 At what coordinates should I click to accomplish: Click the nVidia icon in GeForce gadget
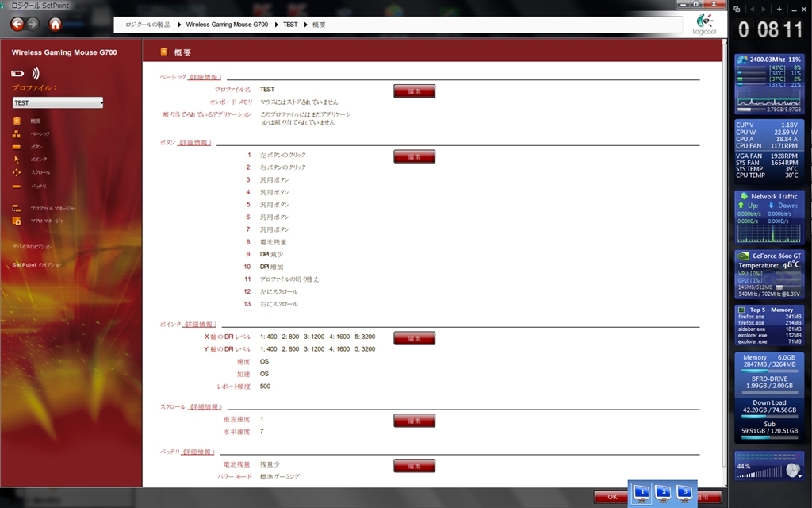[x=742, y=256]
